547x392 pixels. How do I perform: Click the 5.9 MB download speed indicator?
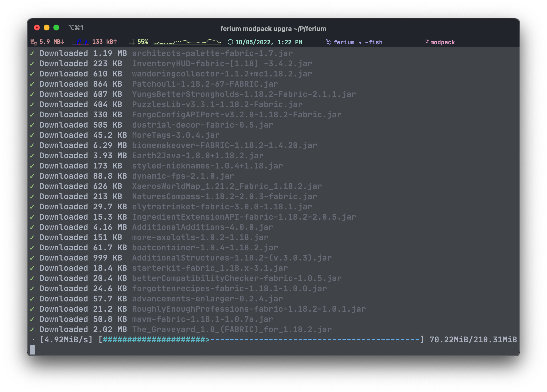(52, 42)
